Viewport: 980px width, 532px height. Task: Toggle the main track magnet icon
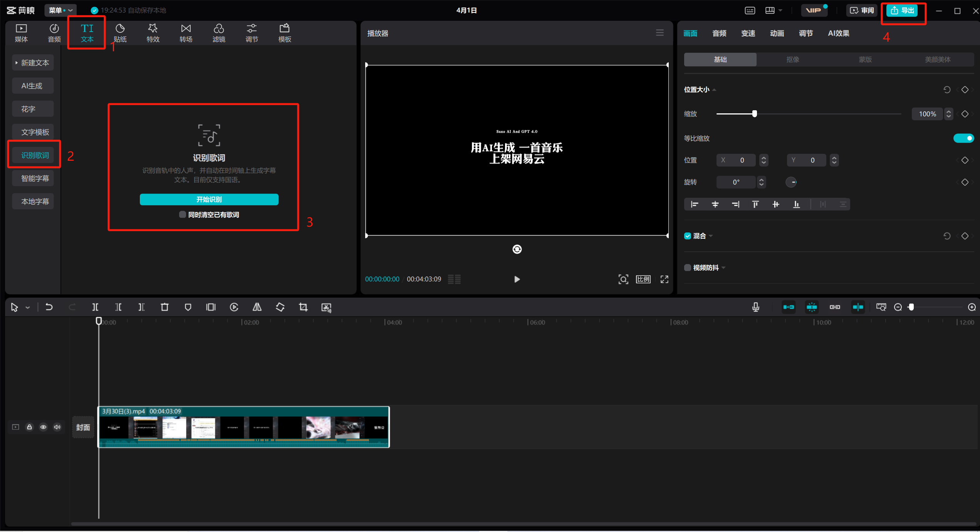tap(789, 307)
